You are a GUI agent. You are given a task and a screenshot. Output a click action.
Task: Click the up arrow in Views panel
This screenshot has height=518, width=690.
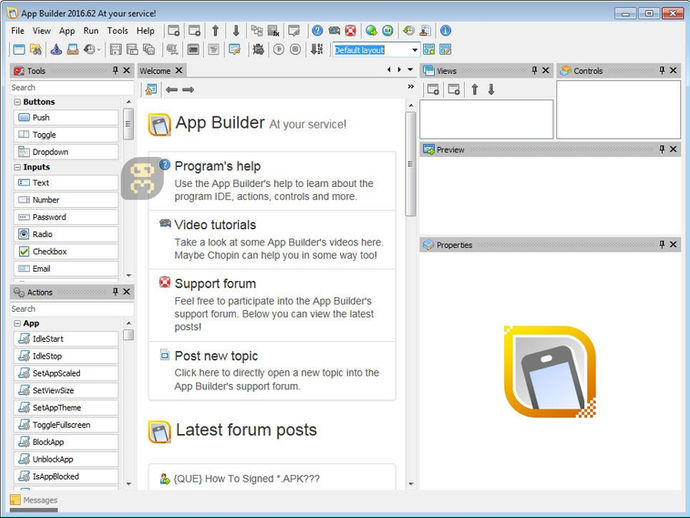pyautogui.click(x=474, y=90)
